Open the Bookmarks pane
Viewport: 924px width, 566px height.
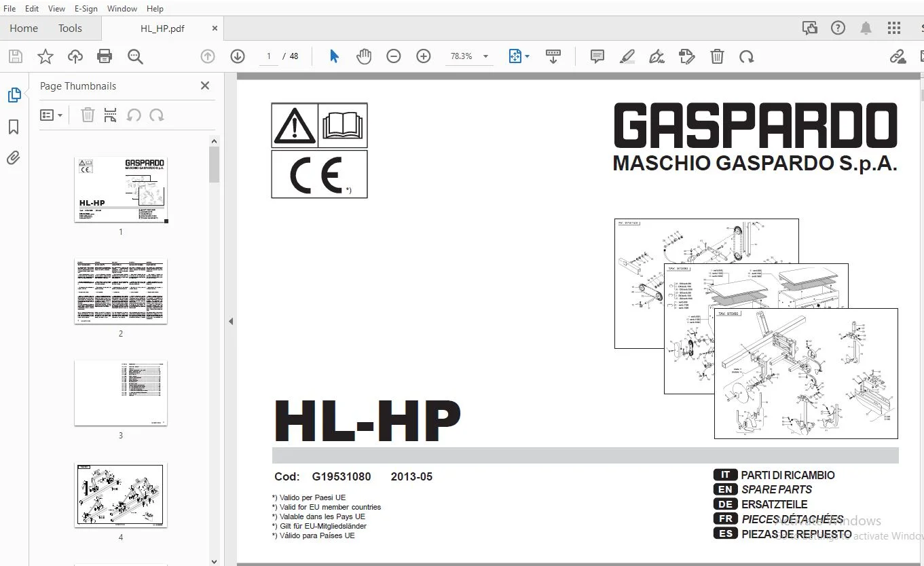[14, 127]
